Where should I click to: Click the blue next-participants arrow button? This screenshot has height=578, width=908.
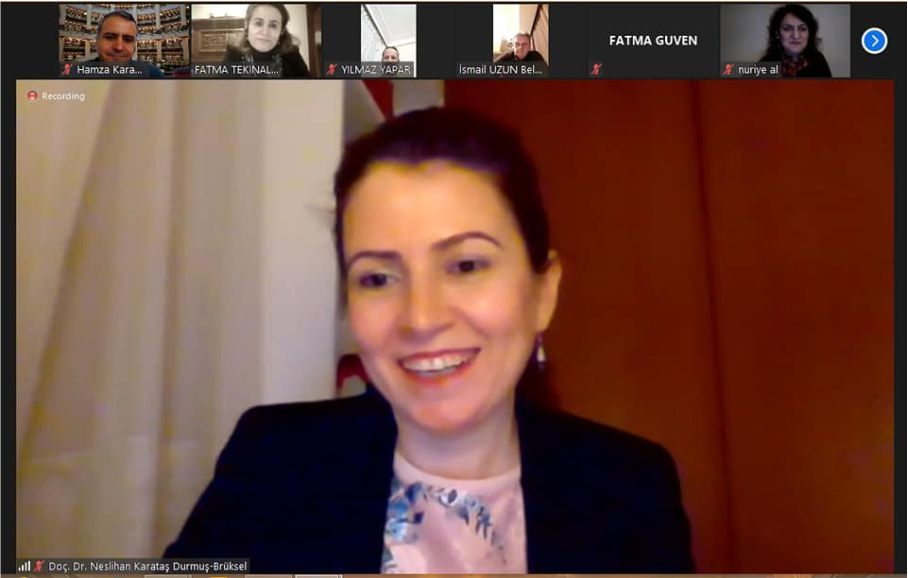874,41
